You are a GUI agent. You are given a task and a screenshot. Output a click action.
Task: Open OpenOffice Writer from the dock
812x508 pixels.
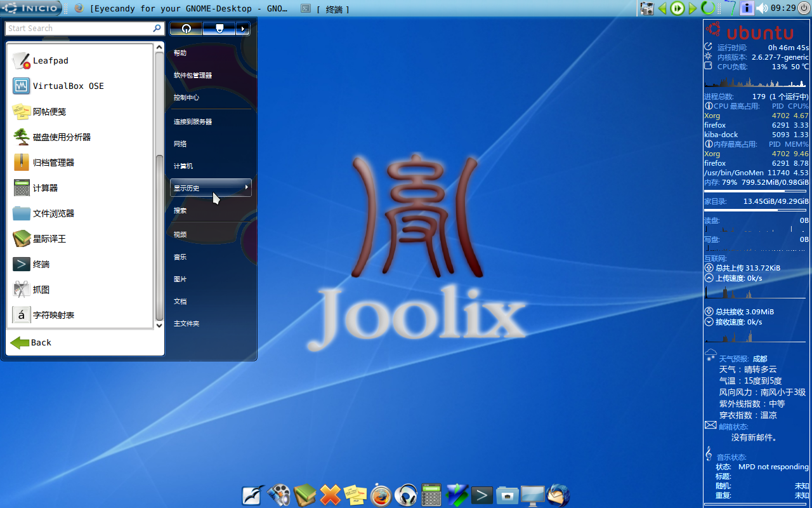point(253,495)
